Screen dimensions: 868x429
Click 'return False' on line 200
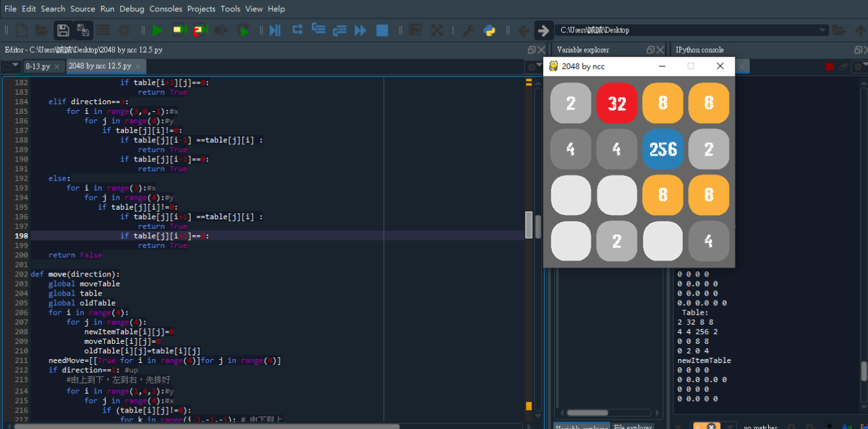pos(75,255)
